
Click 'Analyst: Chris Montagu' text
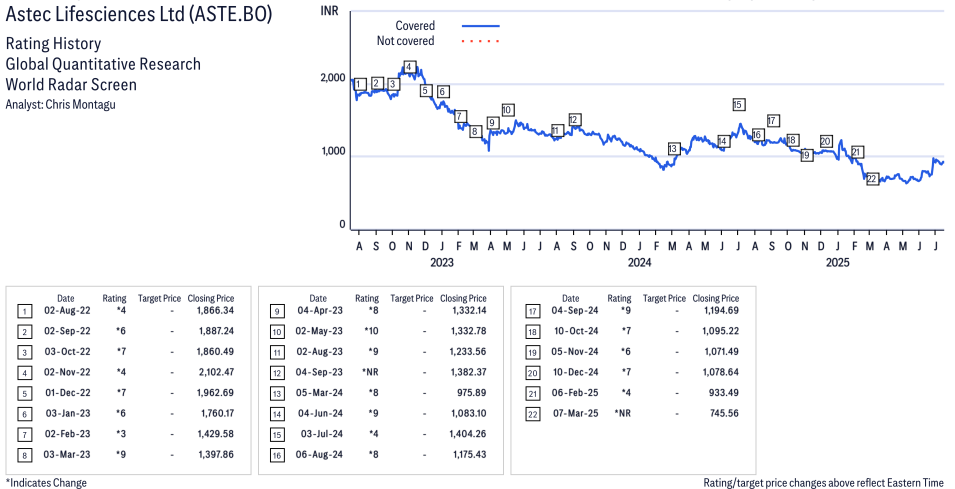pyautogui.click(x=60, y=104)
